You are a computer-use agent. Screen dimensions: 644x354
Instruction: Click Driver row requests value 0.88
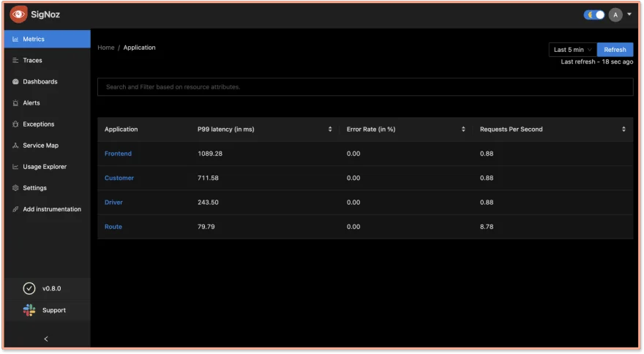(486, 203)
